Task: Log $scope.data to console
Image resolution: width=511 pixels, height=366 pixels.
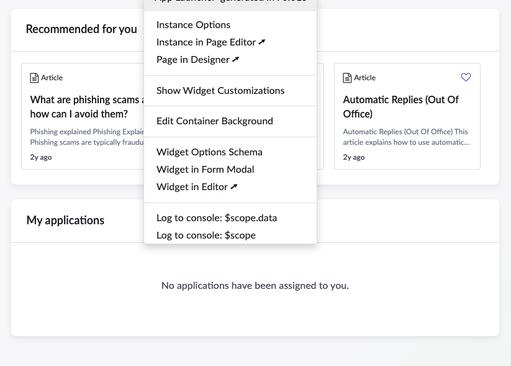Action: (217, 218)
